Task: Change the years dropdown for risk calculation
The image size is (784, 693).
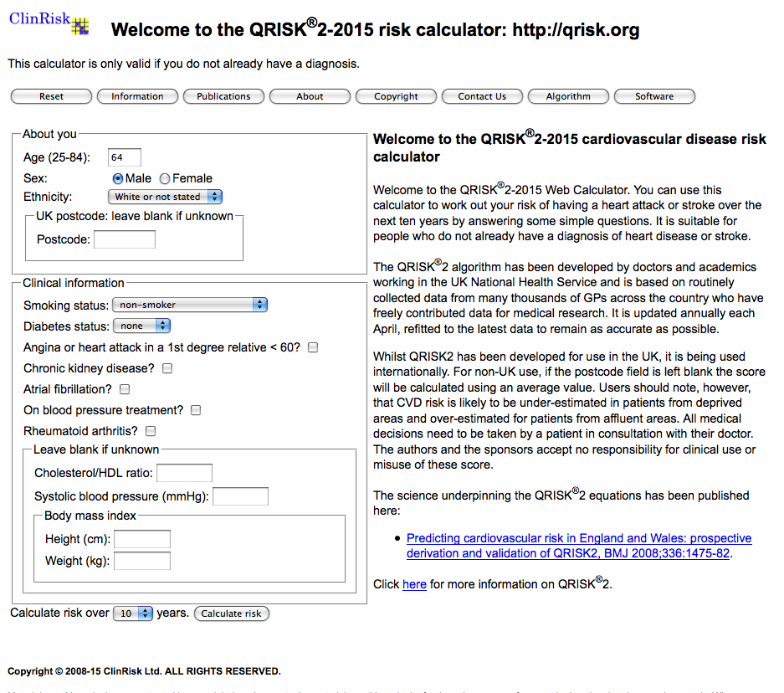Action: pyautogui.click(x=133, y=613)
